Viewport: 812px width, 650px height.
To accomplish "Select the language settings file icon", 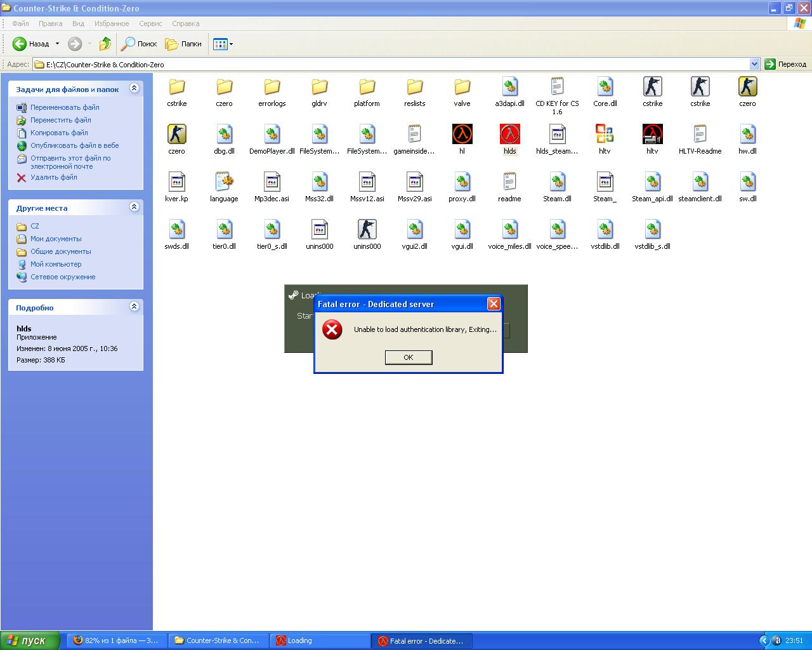I will coord(224,182).
